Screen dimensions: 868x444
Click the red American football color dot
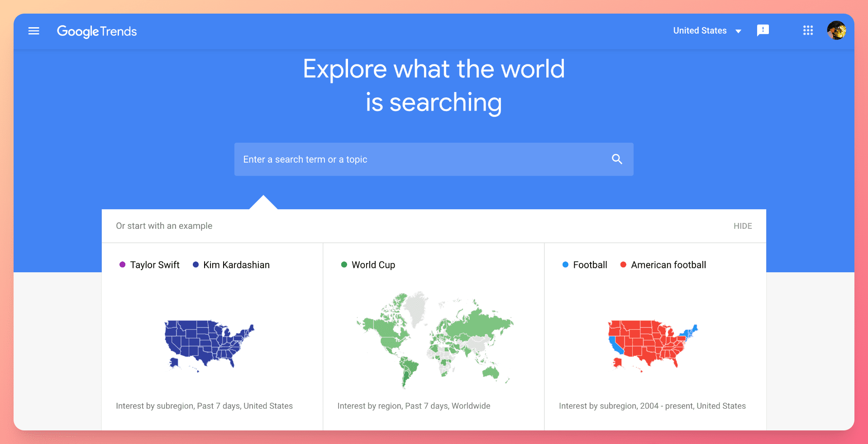tap(623, 265)
